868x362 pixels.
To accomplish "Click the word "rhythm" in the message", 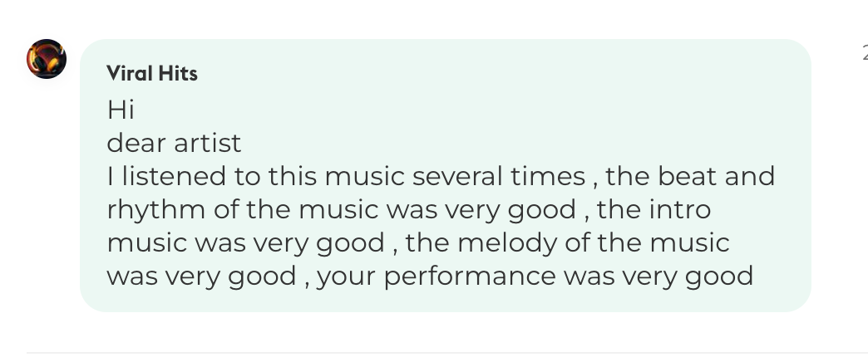I will click(157, 209).
